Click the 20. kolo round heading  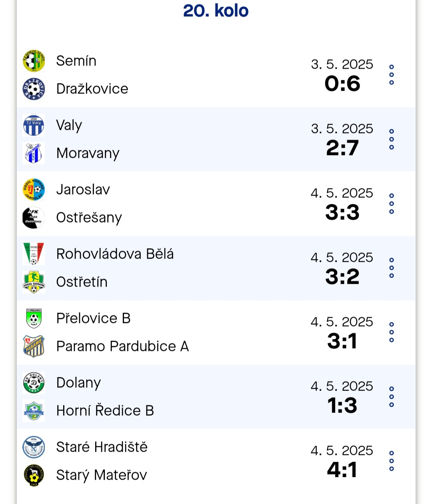tap(216, 11)
